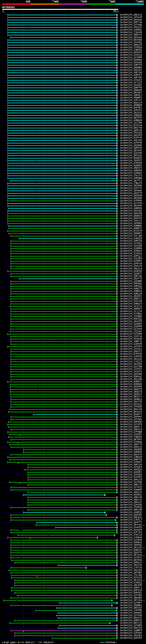Click the cyan ~100% identity legend segment

(130, 4)
